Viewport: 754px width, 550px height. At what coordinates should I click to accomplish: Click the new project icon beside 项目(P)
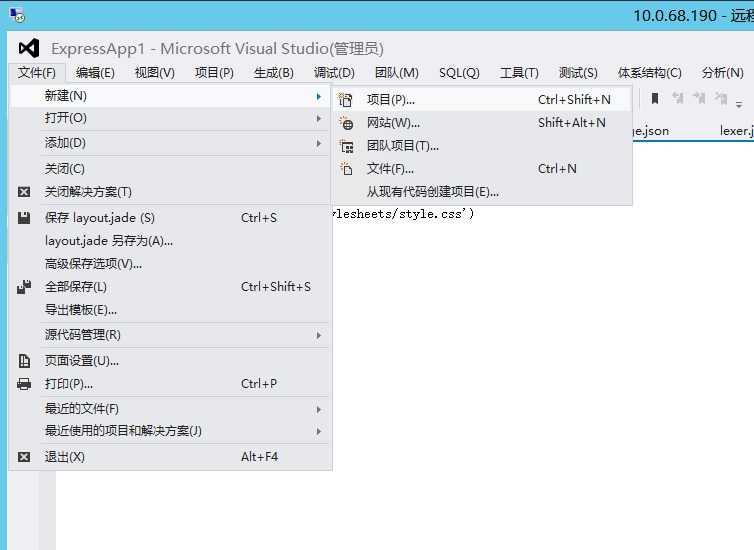(346, 100)
